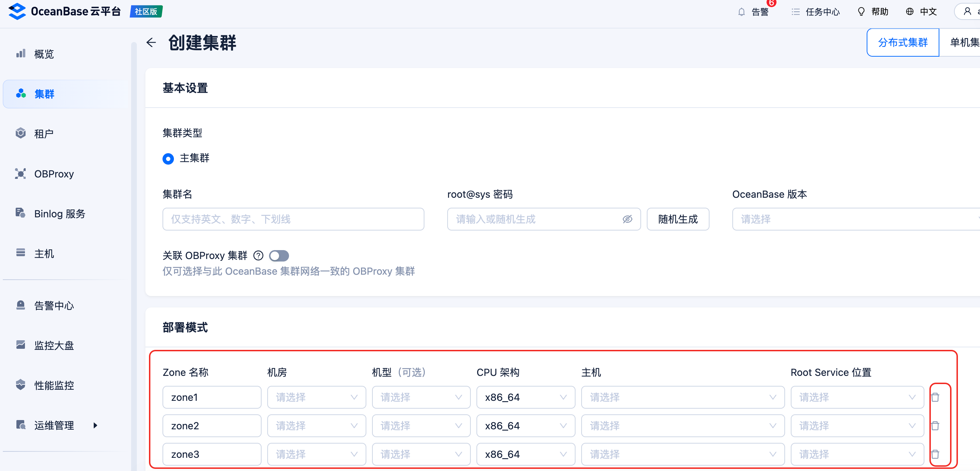This screenshot has height=471, width=980.
Task: Delete zone3 row with trash icon
Action: (x=935, y=454)
